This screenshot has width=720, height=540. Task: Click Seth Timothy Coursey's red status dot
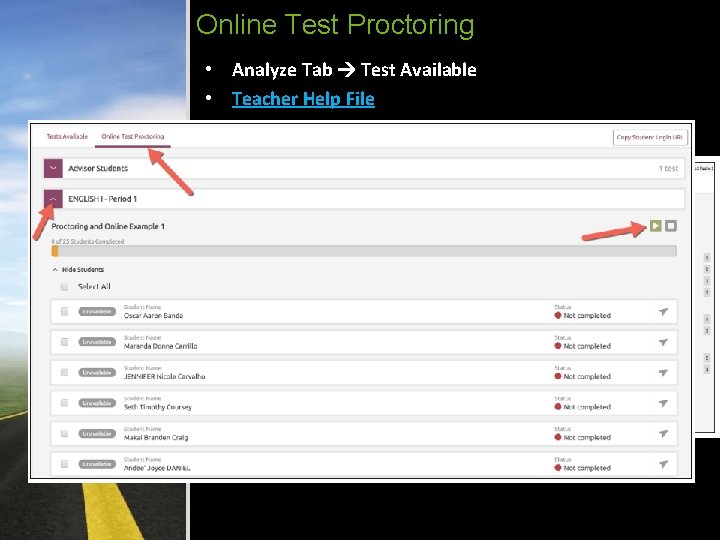click(558, 407)
